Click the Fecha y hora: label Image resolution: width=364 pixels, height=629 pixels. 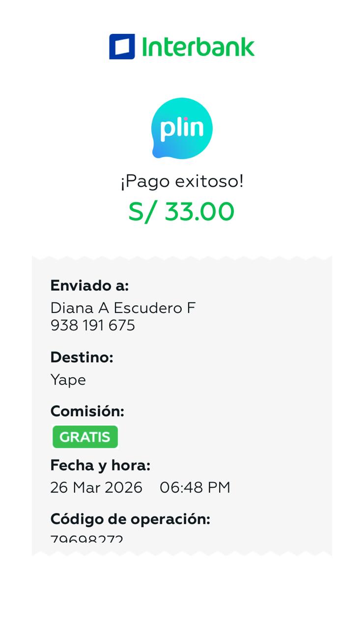tap(100, 465)
